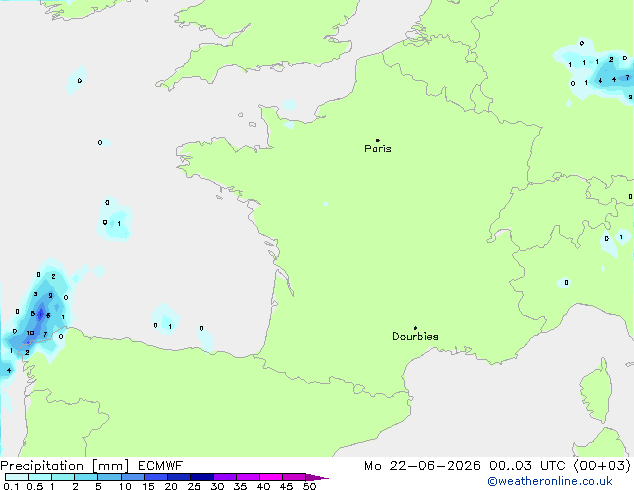
Task: Click the Paris city label
Action: tap(378, 149)
